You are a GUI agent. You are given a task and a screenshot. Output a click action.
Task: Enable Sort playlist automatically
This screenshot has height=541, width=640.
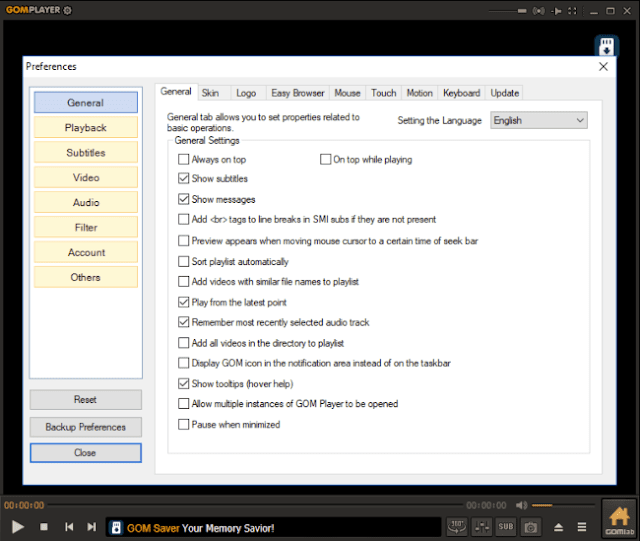point(184,261)
